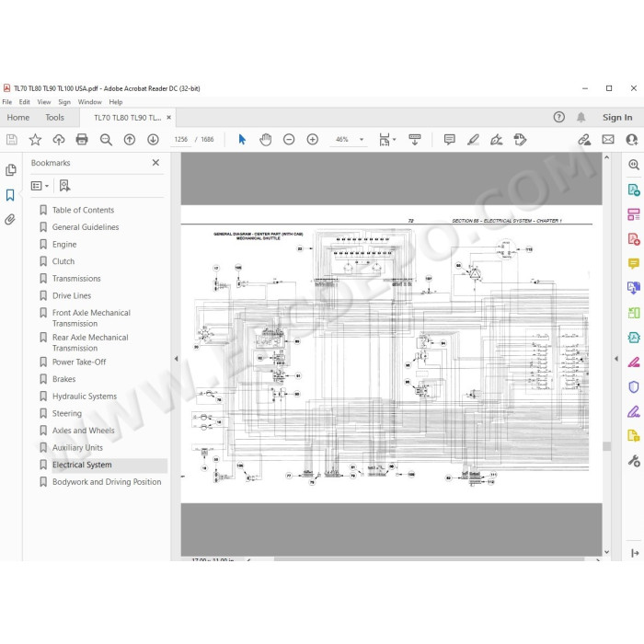
Task: Open the Help menu
Action: 116,102
